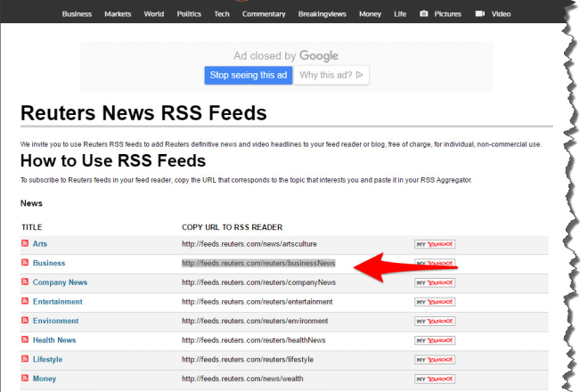588x392 pixels.
Task: Click the RSS icon beside Environment
Action: click(x=25, y=320)
